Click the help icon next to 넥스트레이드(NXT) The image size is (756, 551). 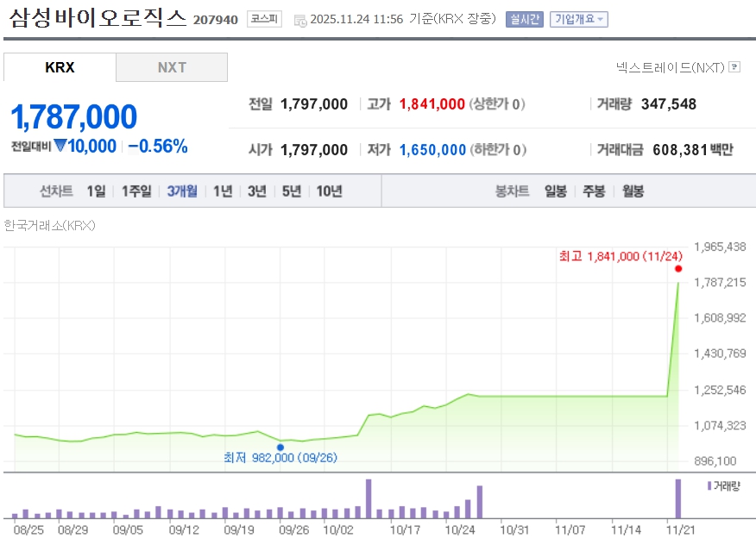point(734,66)
